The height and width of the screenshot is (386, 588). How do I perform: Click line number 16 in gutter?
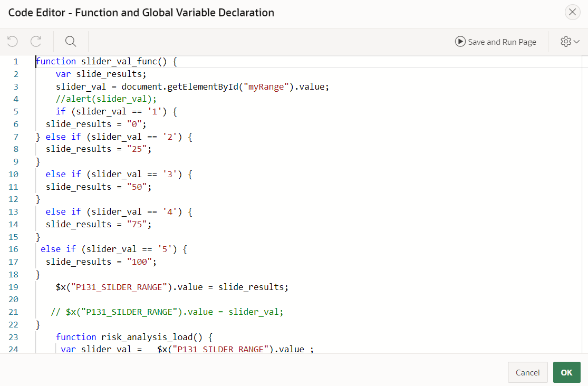[x=14, y=249]
